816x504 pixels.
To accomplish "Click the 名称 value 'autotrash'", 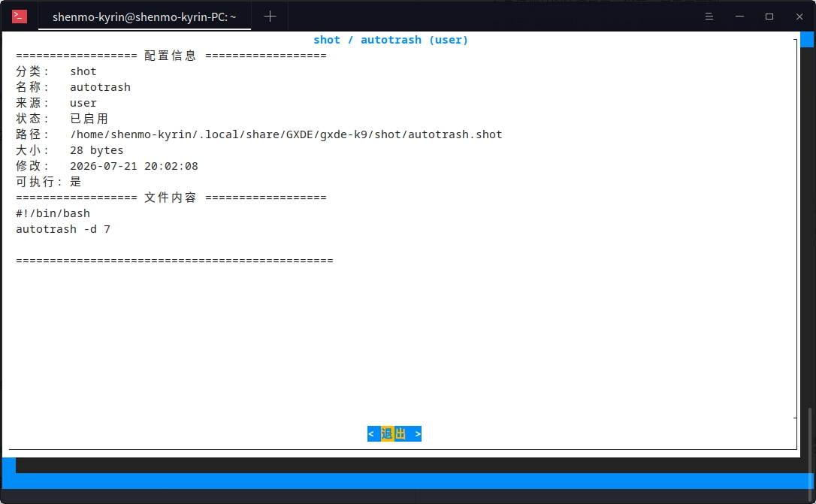I will (x=101, y=87).
